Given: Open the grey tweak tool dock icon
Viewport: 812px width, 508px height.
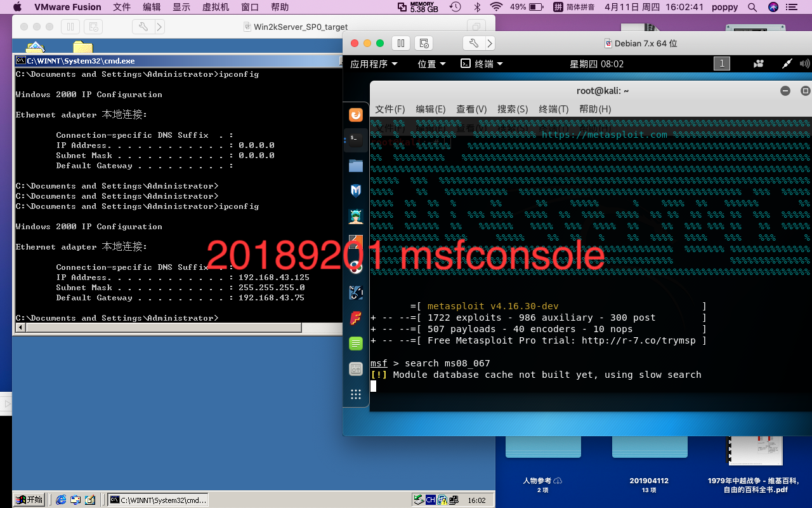Looking at the screenshot, I should tap(356, 369).
